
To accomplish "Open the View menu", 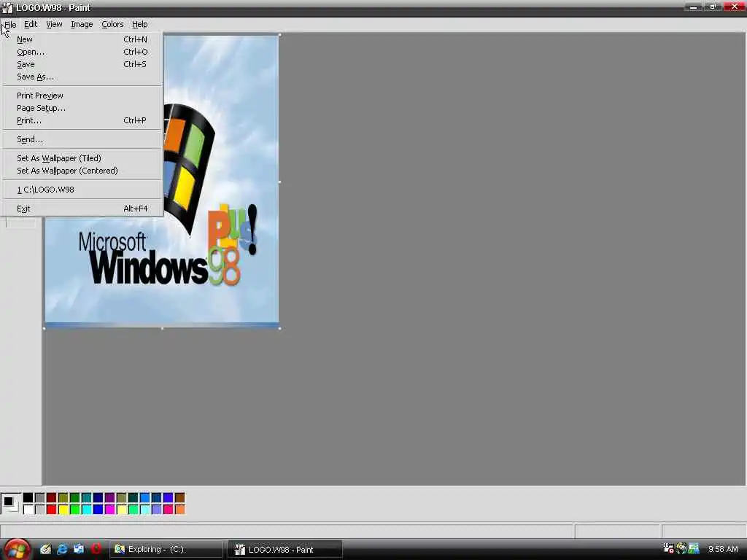I will (54, 24).
